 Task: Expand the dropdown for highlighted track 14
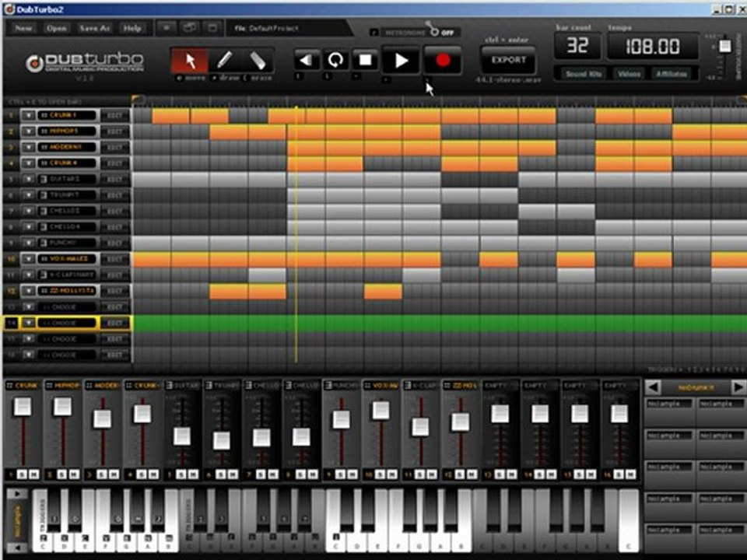point(29,323)
